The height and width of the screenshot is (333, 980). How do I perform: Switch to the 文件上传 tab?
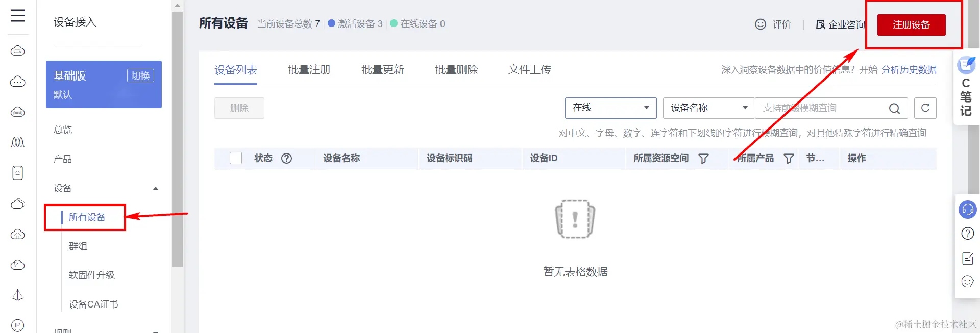530,70
